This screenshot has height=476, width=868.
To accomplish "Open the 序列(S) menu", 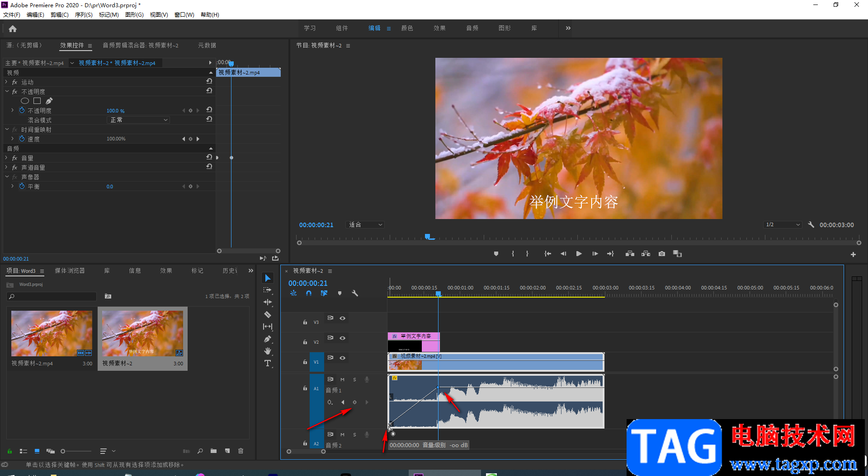I will 84,15.
